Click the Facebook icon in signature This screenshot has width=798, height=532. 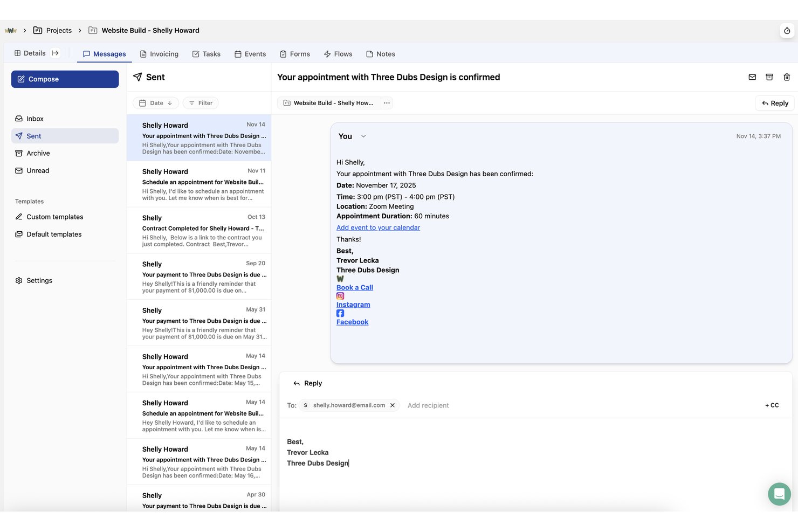(x=340, y=313)
